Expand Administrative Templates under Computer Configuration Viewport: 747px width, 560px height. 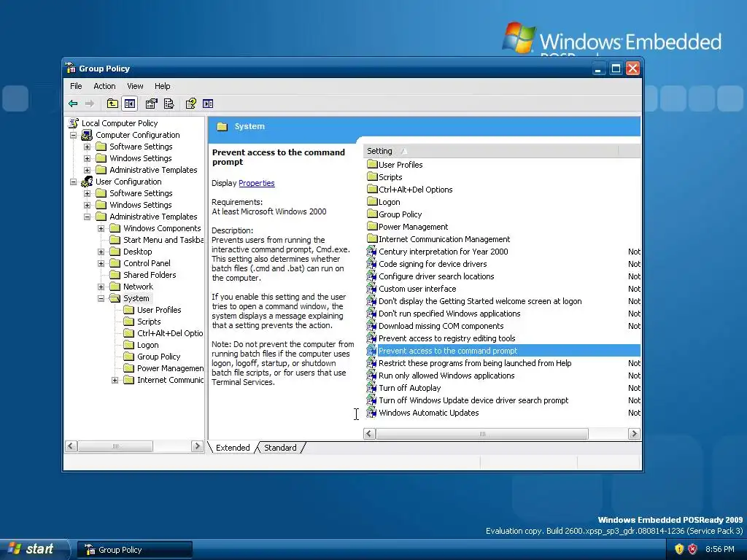click(x=88, y=170)
